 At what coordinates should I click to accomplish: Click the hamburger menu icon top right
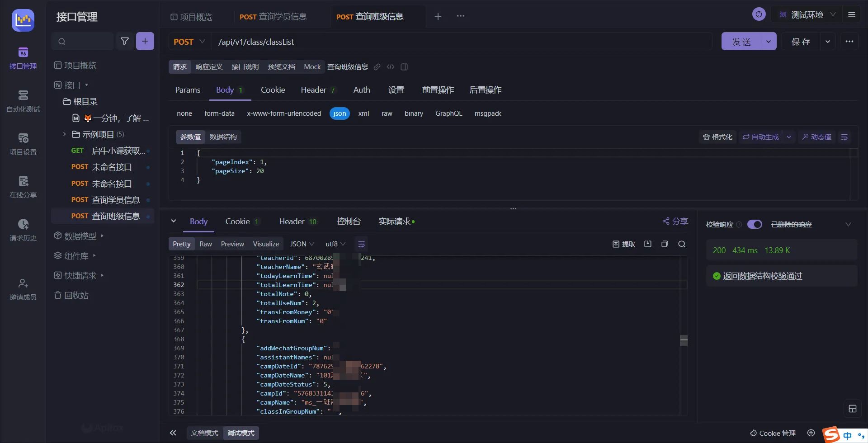click(852, 14)
